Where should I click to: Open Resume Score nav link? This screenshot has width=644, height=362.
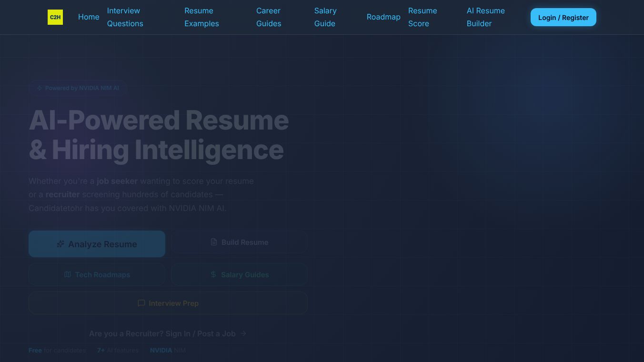[x=423, y=17]
